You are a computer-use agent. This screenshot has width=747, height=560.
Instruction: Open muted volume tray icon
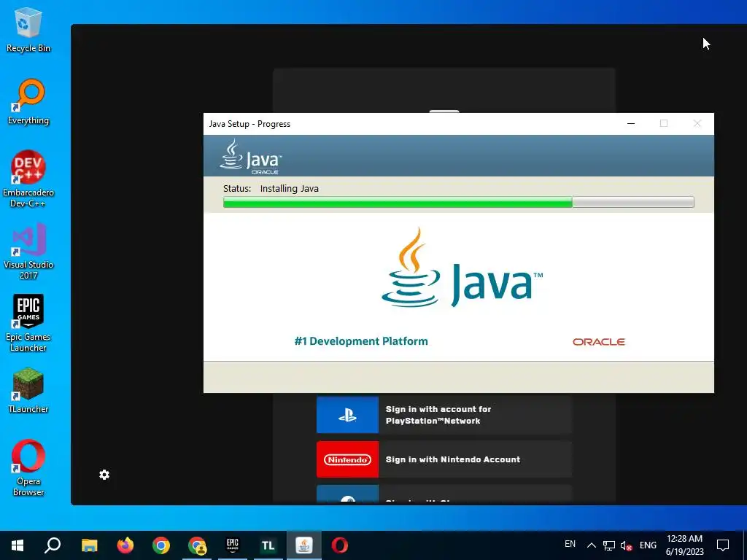point(627,545)
